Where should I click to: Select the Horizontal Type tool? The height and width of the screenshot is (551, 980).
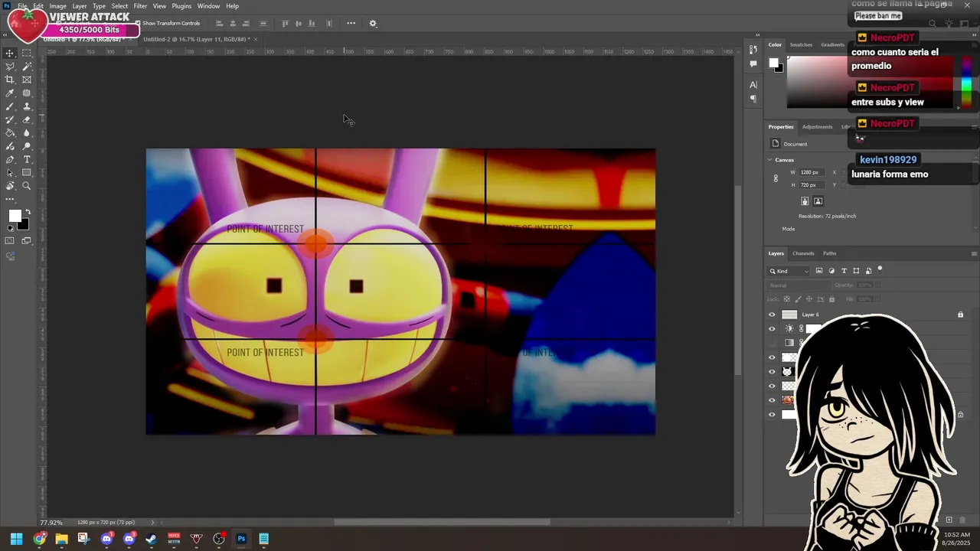(x=27, y=159)
